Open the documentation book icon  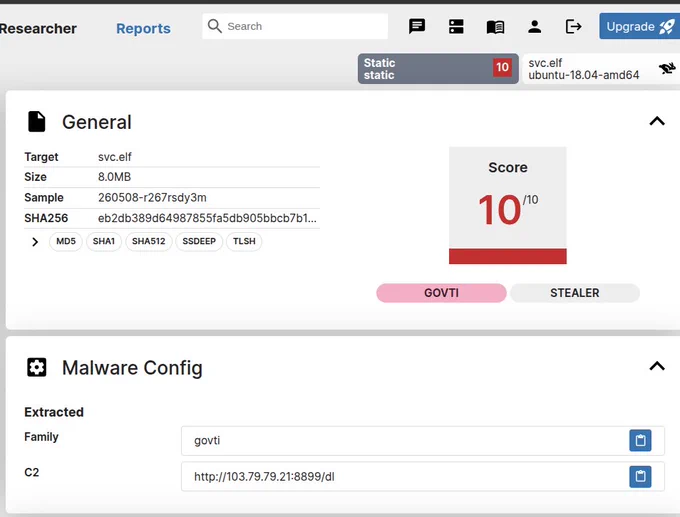[495, 27]
